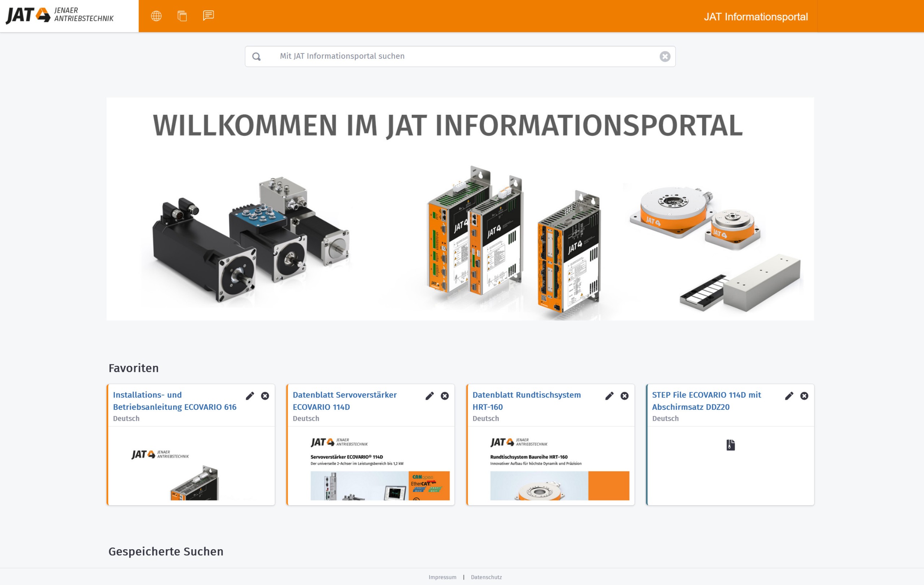Image resolution: width=924 pixels, height=585 pixels.
Task: Clear the search field with X icon
Action: coord(664,56)
